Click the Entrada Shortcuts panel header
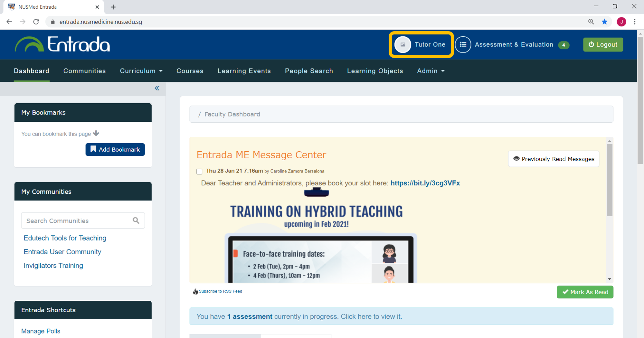The height and width of the screenshot is (338, 644). [x=83, y=310]
